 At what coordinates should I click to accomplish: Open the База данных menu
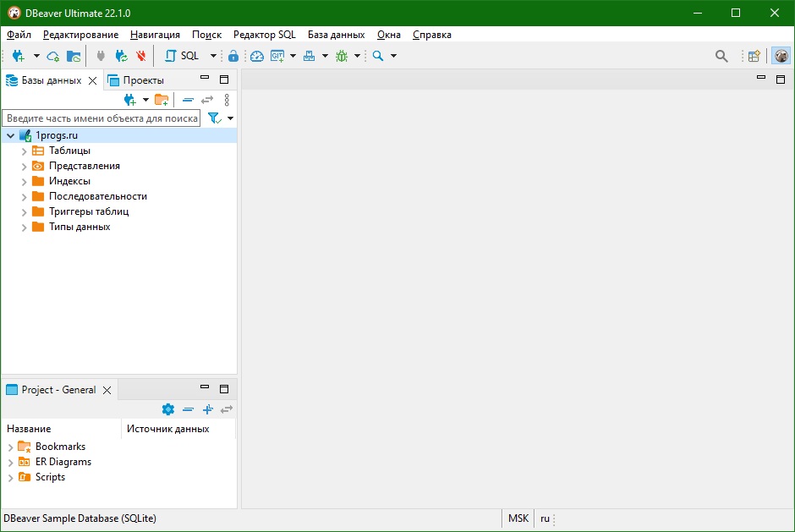click(336, 35)
